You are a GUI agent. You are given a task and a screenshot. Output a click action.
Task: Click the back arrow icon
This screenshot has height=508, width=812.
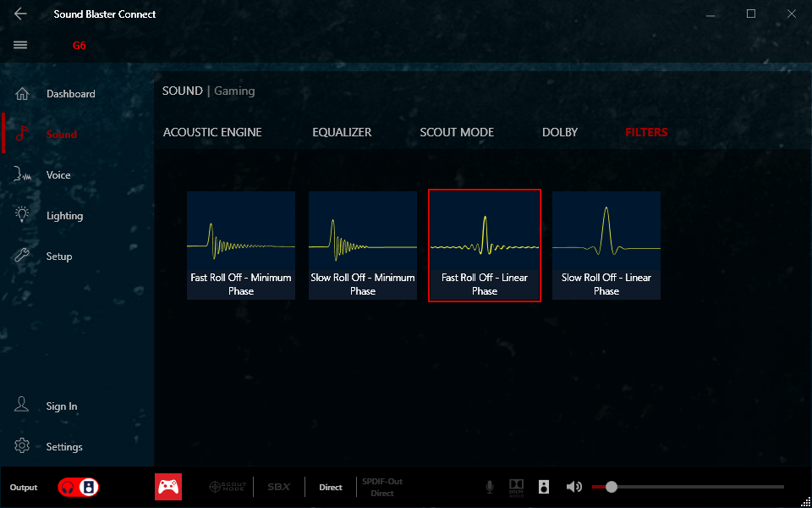click(x=20, y=14)
